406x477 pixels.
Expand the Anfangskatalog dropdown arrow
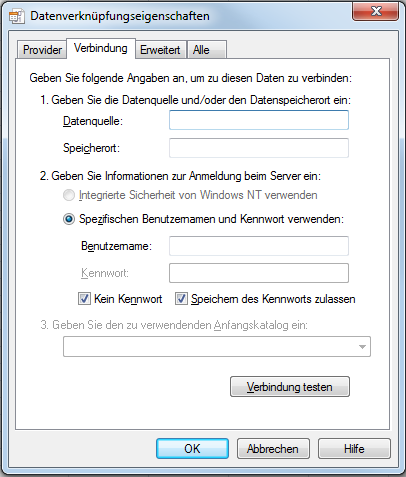coord(362,347)
